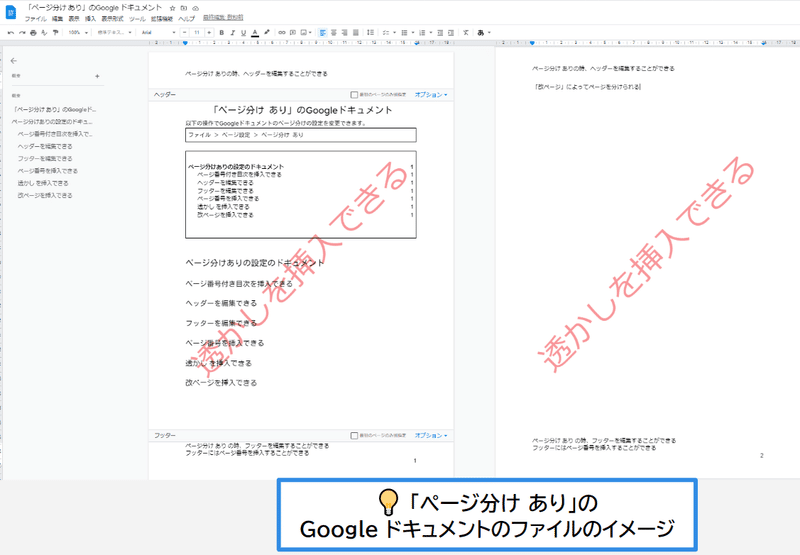
Task: Open the ツール menu
Action: 137,19
